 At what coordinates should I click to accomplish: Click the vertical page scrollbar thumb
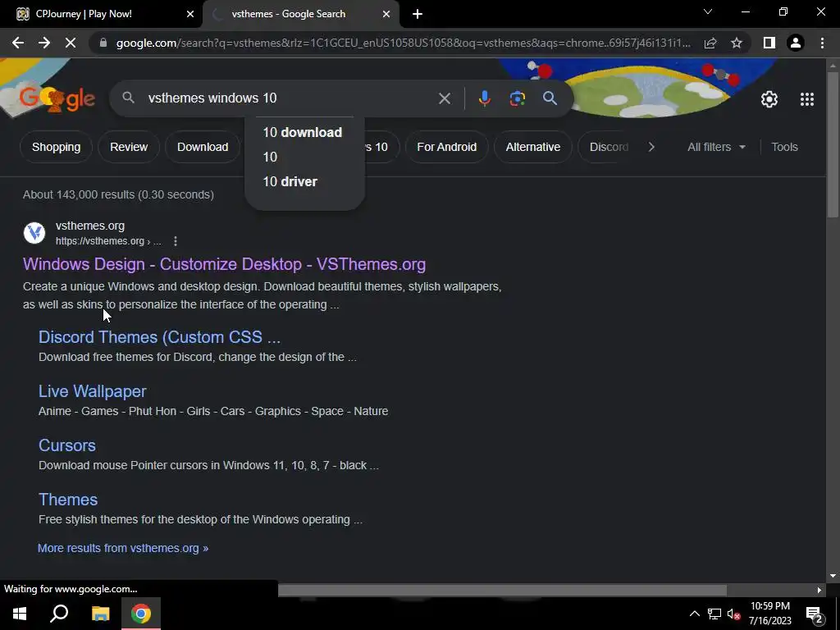click(x=833, y=144)
